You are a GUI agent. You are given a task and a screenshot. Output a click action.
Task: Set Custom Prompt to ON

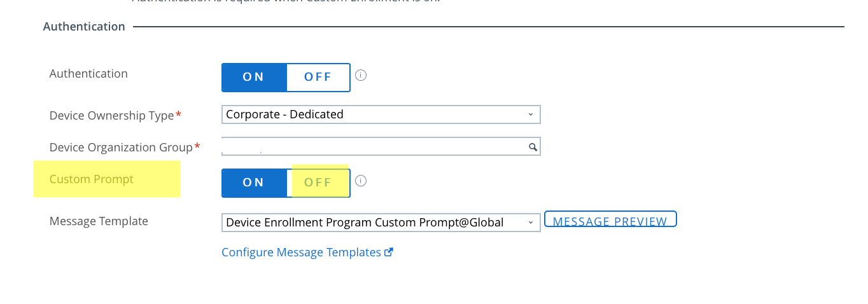tap(254, 183)
